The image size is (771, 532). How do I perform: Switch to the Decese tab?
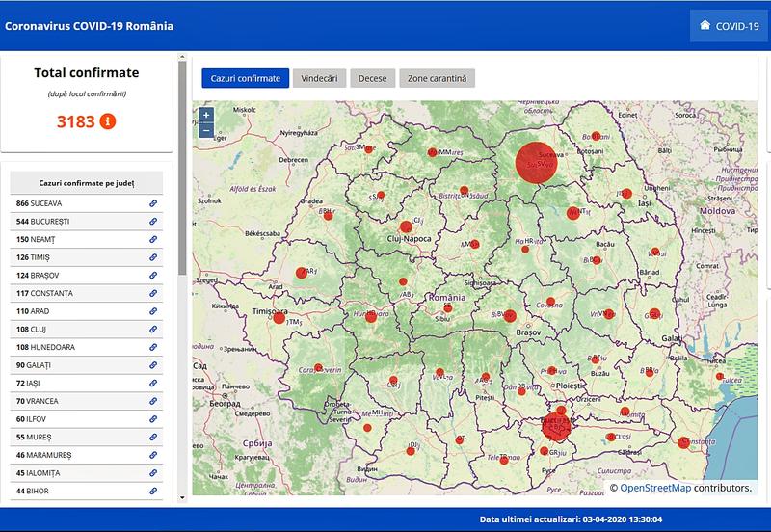[373, 78]
